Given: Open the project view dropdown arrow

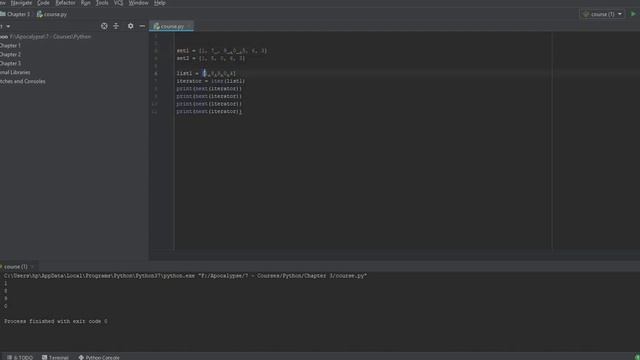Looking at the screenshot, I should pyautogui.click(x=8, y=27).
